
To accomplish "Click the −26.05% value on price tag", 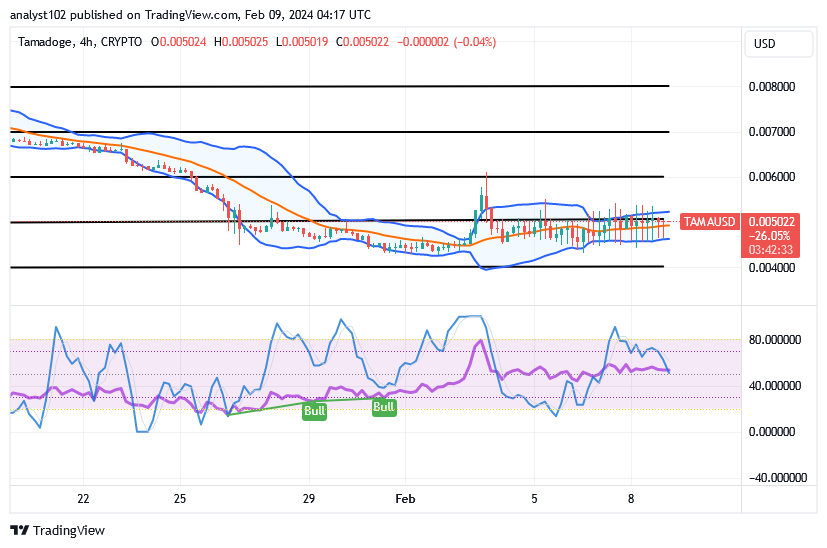I will pos(770,236).
